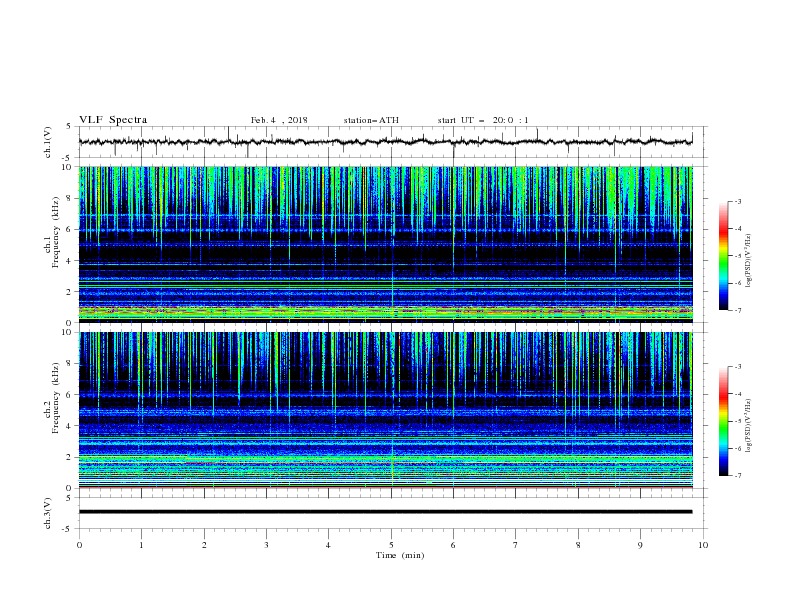The image size is (792, 612).
Task: Click the "ch.3(V)" waveform axis label
Action: (48, 513)
